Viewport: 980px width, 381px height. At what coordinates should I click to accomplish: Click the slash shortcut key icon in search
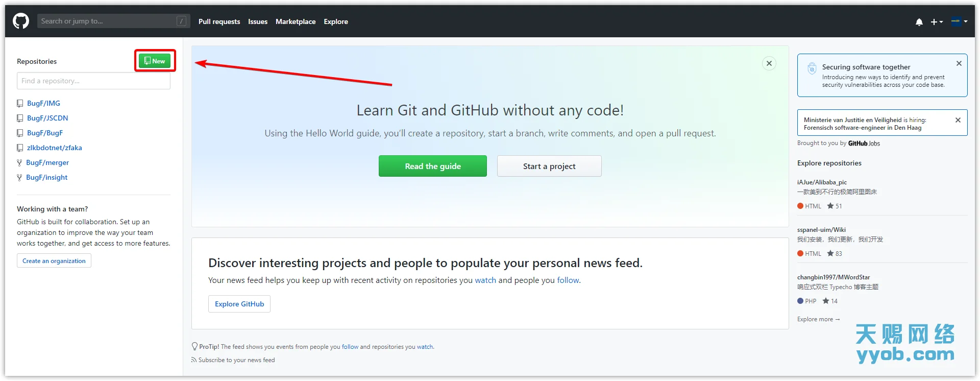(x=181, y=21)
